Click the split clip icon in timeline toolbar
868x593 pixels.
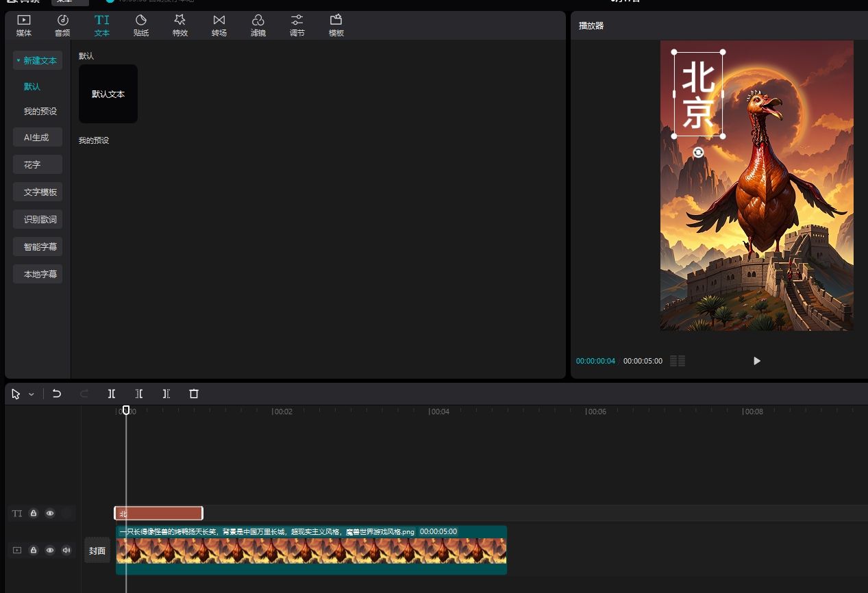click(112, 394)
